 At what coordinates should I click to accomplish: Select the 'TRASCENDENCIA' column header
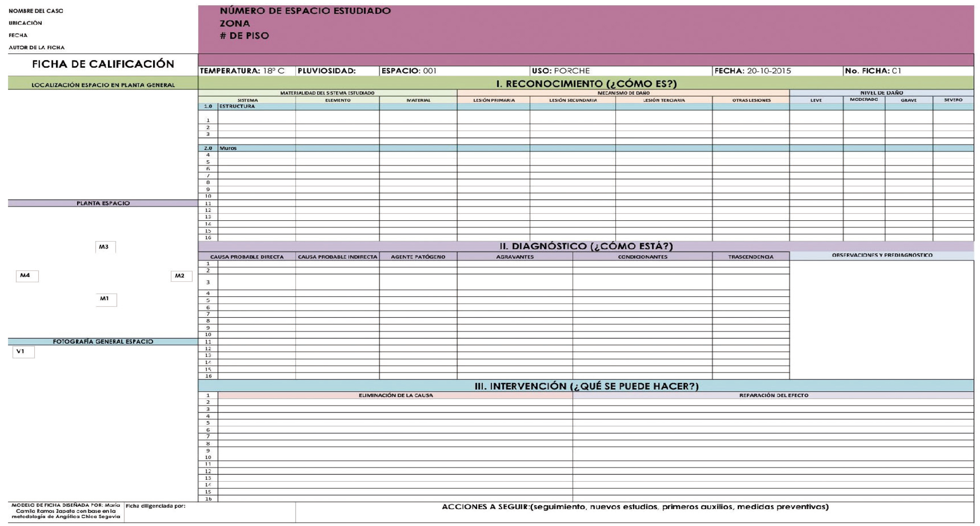[751, 257]
